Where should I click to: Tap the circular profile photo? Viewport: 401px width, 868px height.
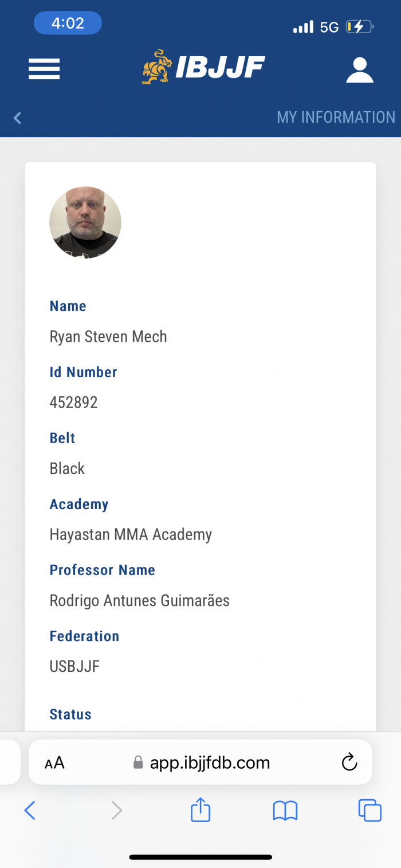tap(85, 222)
